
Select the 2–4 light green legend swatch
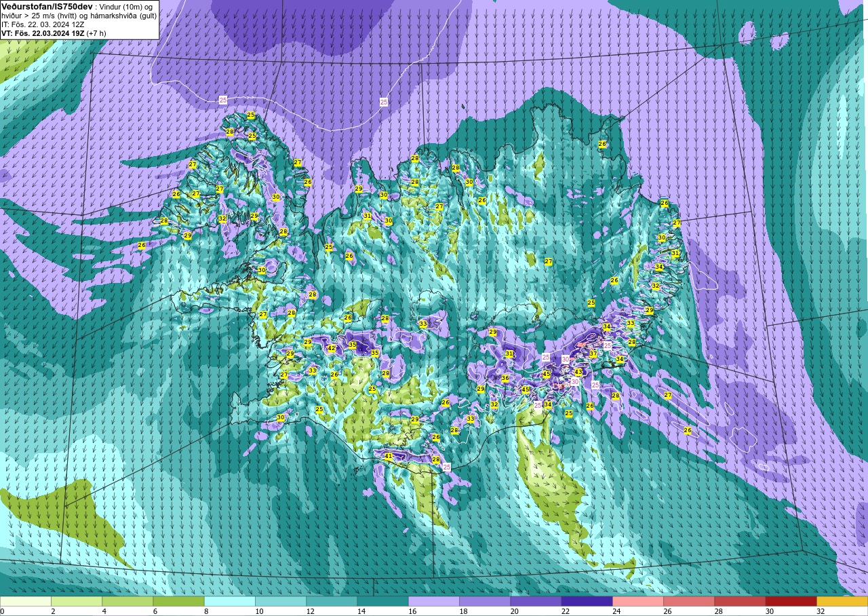point(77,601)
